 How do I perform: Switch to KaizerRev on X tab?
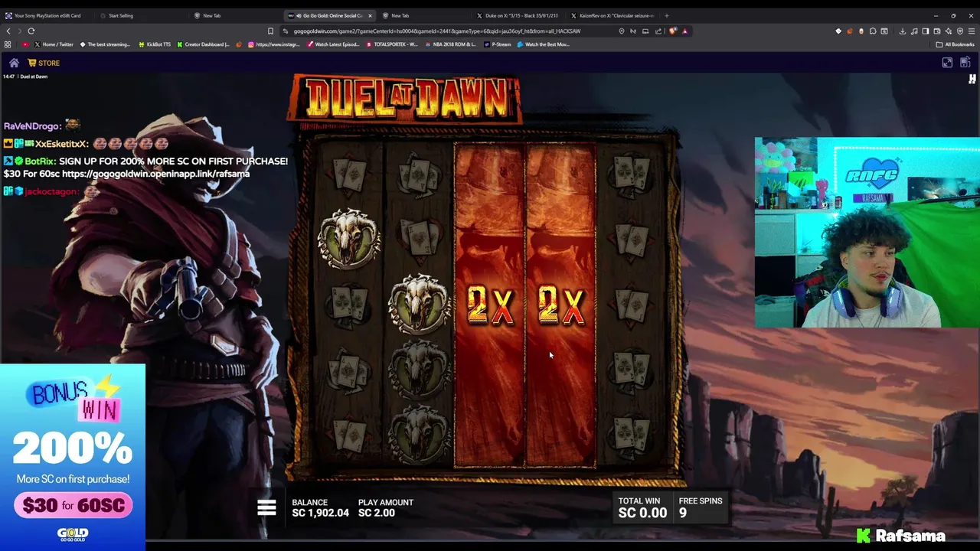tap(612, 15)
